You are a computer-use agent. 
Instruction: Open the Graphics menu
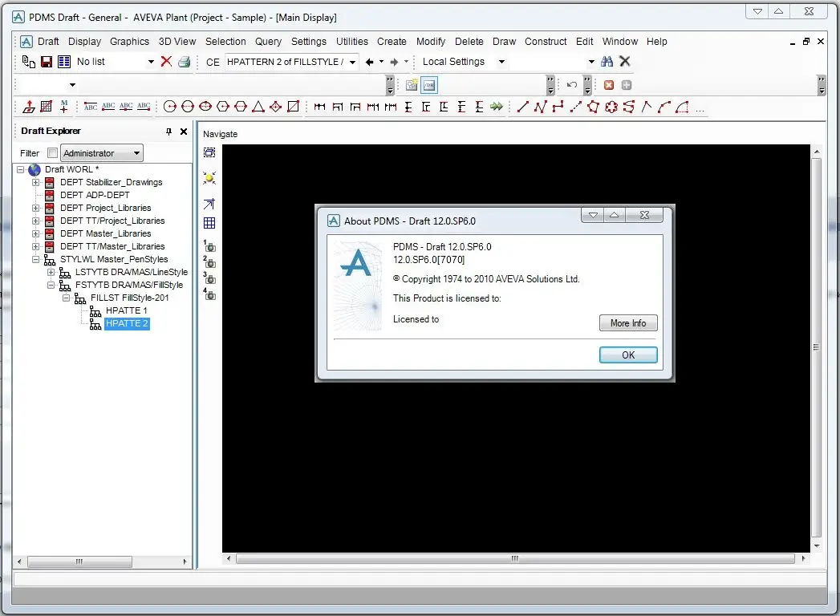click(x=130, y=41)
